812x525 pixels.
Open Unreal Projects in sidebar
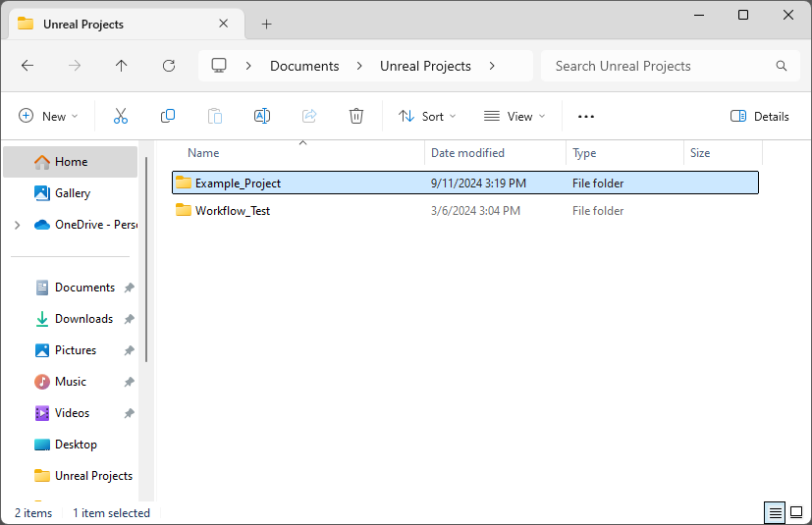point(83,476)
